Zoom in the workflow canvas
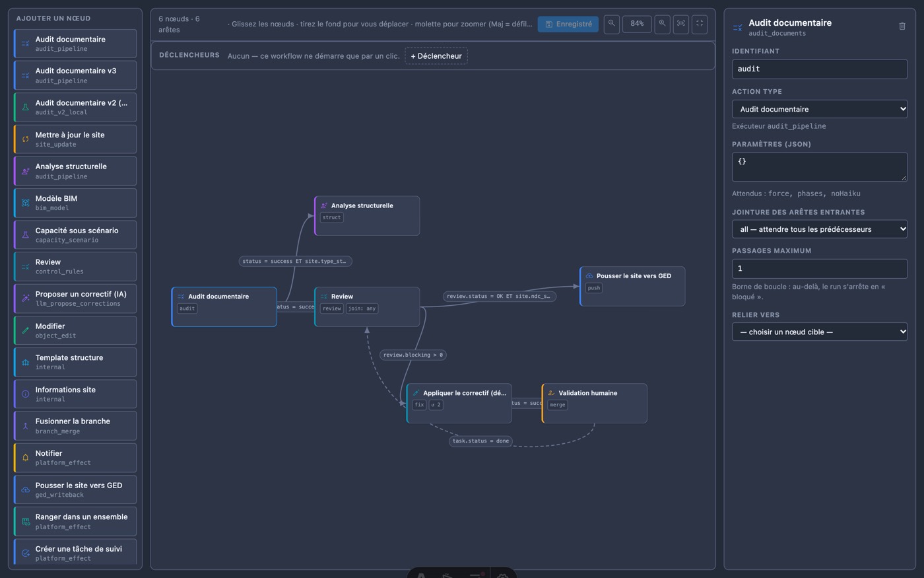Image resolution: width=924 pixels, height=578 pixels. tap(662, 24)
